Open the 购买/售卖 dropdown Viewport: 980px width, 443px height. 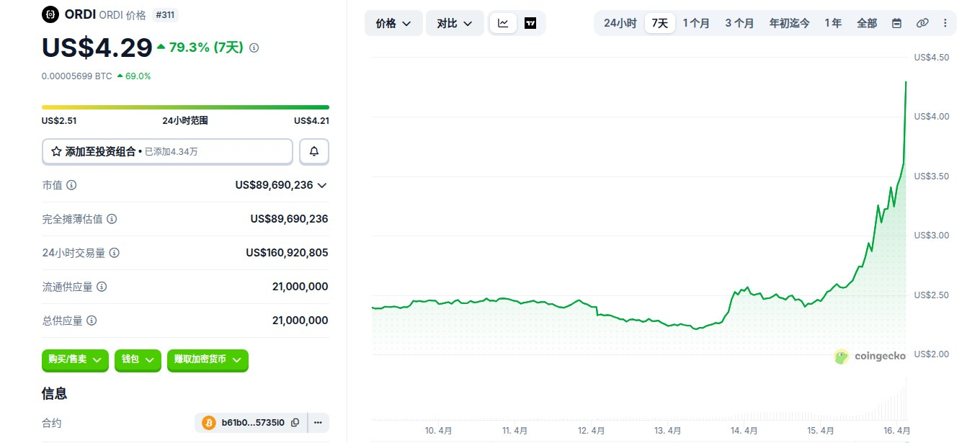(75, 359)
